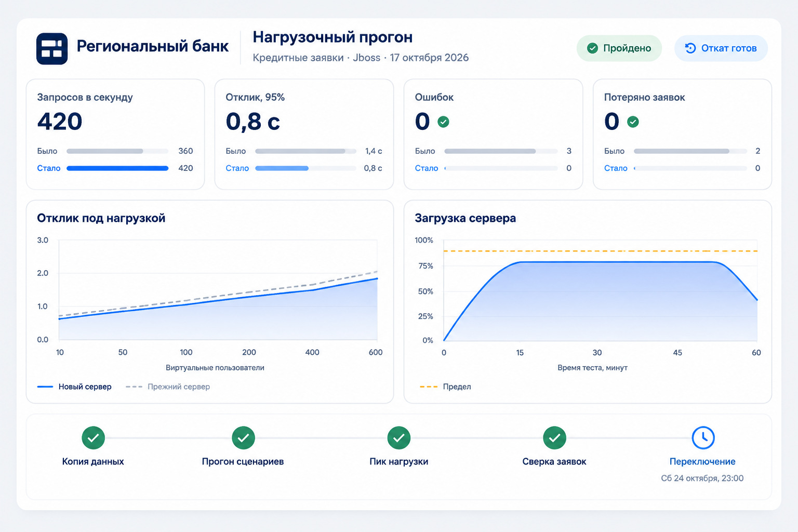Click the Прогон сценариев step label

[243, 461]
